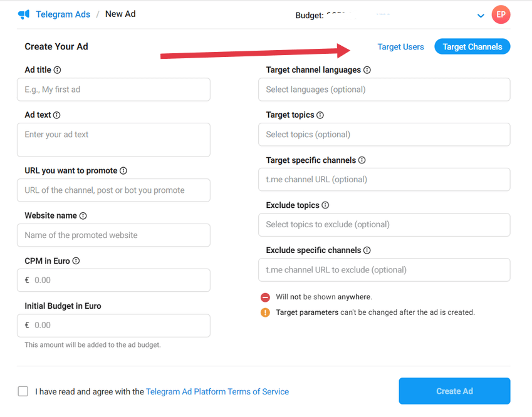The width and height of the screenshot is (532, 417).
Task: Open Select topics to exclude dropdown
Action: click(x=384, y=225)
